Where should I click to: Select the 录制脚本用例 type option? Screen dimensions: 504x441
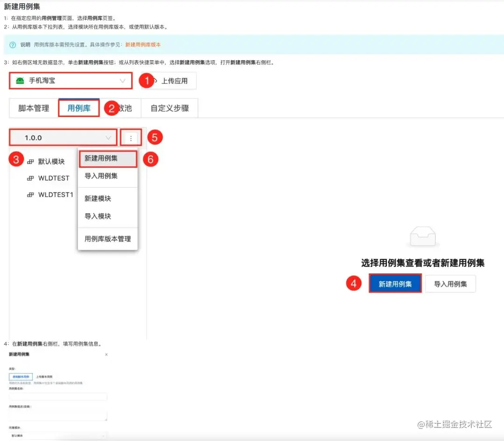pos(21,377)
